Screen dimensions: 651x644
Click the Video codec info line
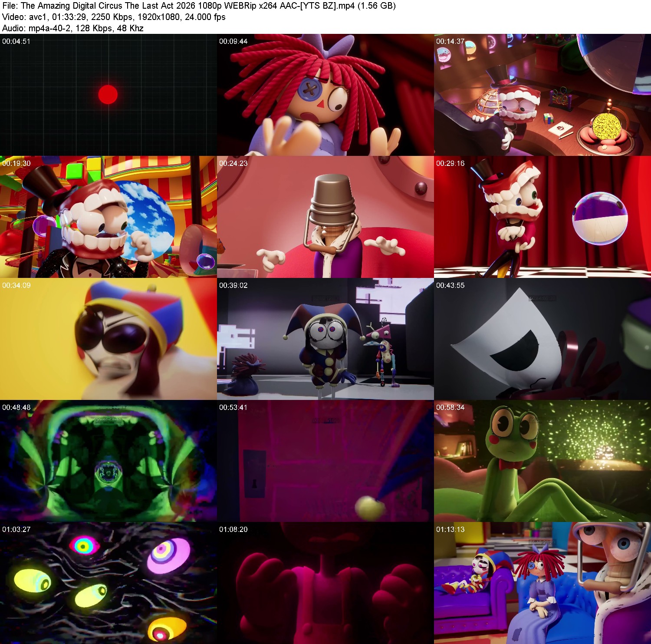tap(114, 17)
